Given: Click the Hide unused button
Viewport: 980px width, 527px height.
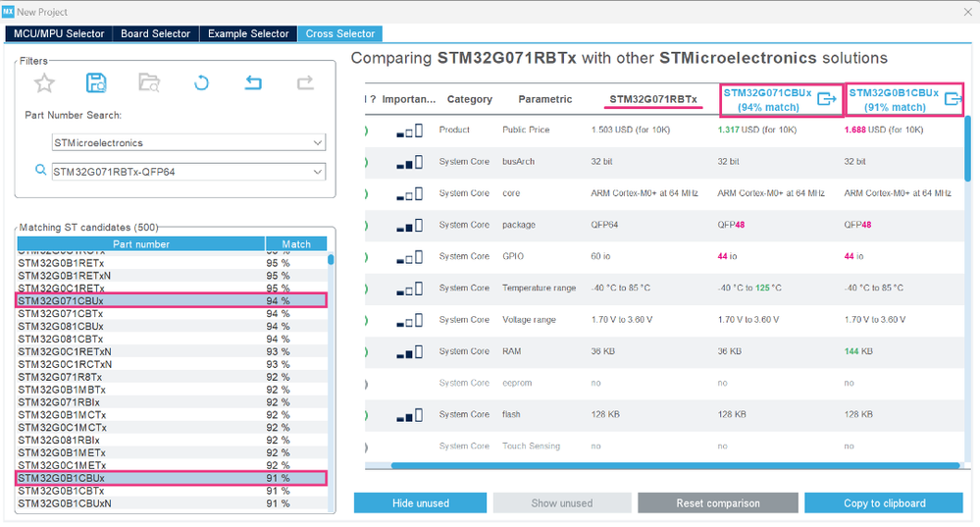Looking at the screenshot, I should point(420,502).
